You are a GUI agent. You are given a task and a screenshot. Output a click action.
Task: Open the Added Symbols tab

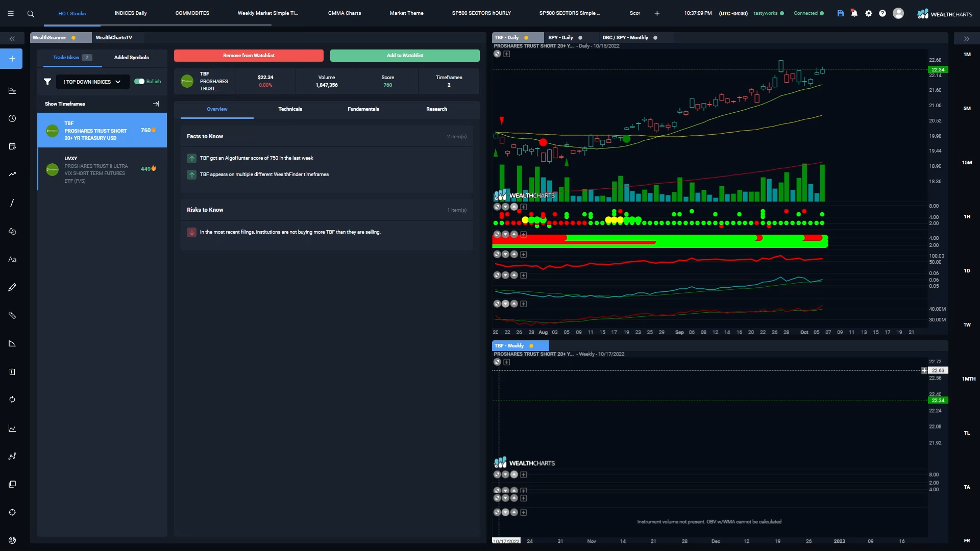coord(132,58)
